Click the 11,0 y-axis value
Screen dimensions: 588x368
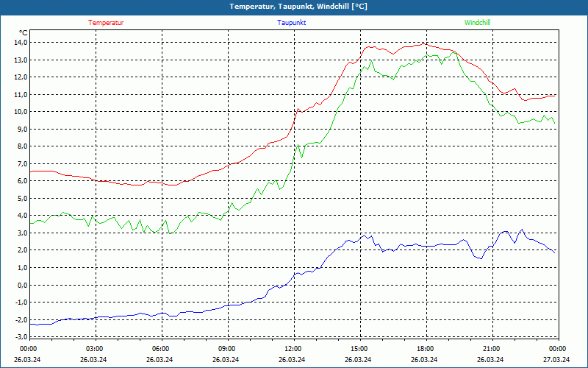pos(21,95)
